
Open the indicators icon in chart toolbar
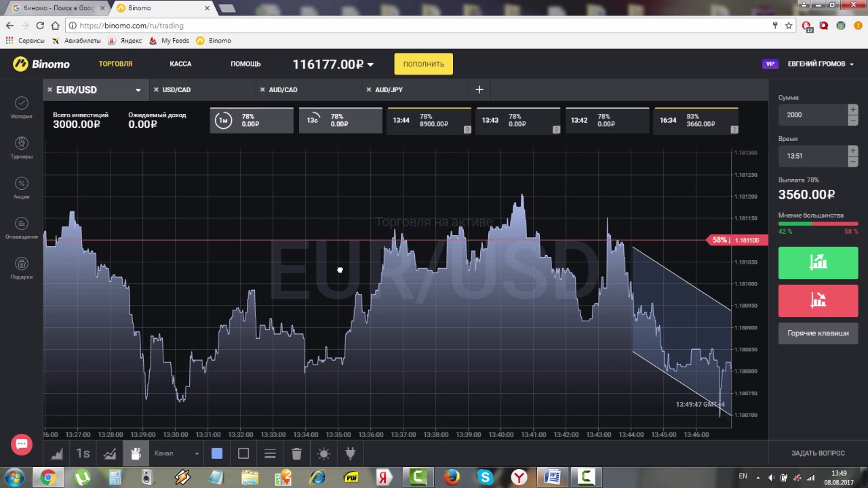click(109, 453)
